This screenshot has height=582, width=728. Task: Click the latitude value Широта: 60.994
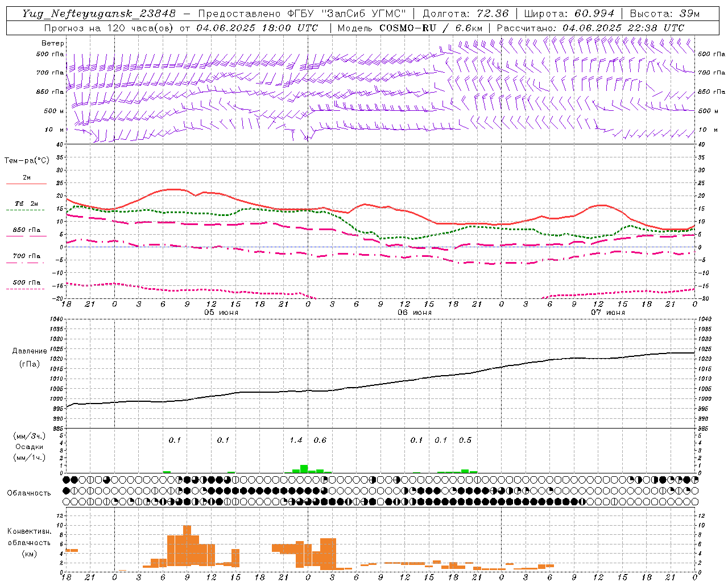click(x=569, y=14)
